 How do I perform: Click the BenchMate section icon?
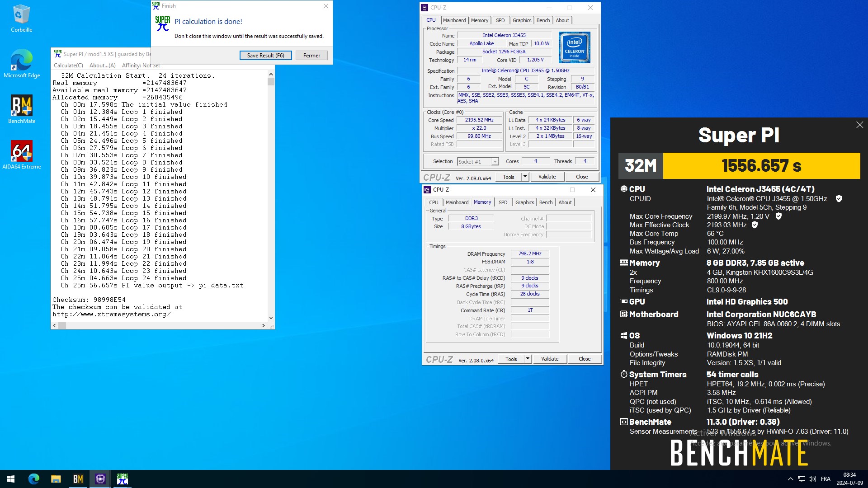pyautogui.click(x=624, y=422)
